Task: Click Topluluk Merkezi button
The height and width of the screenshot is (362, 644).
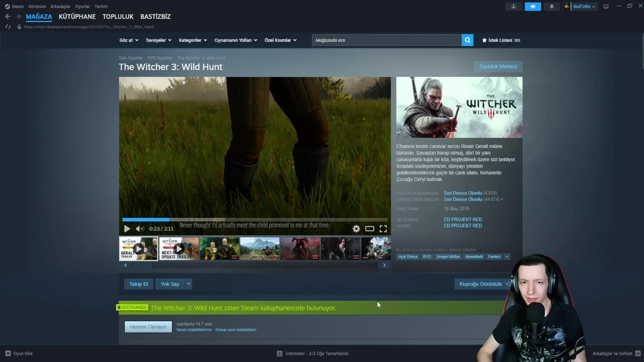Action: [498, 66]
